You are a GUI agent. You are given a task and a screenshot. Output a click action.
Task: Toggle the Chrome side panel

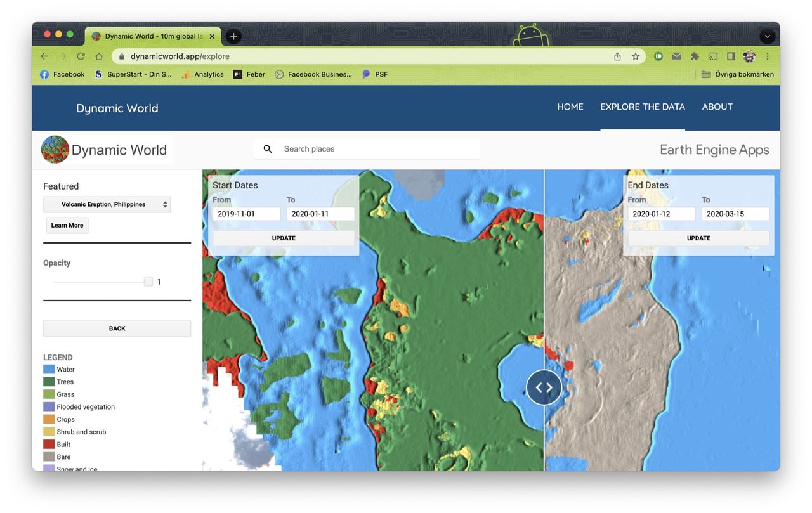tap(731, 56)
